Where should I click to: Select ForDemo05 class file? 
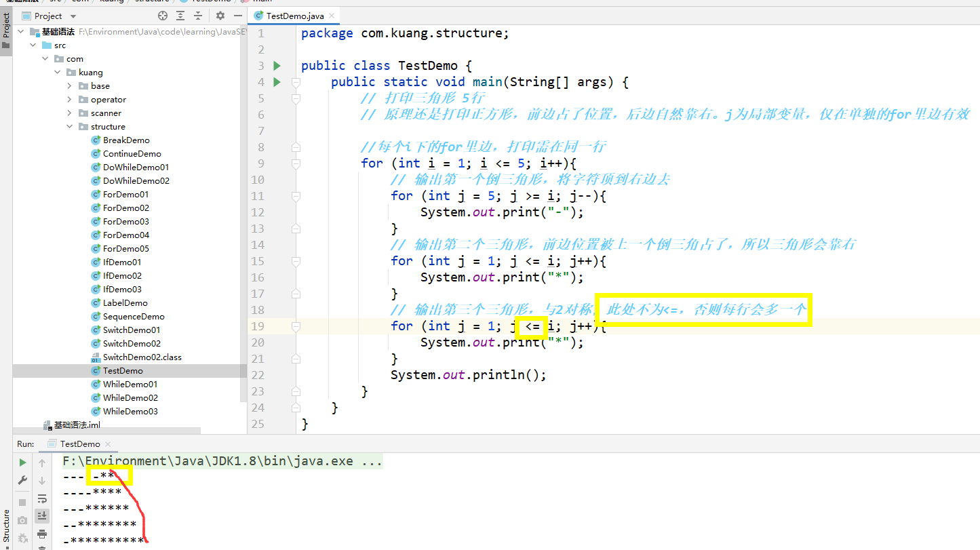[x=125, y=249]
